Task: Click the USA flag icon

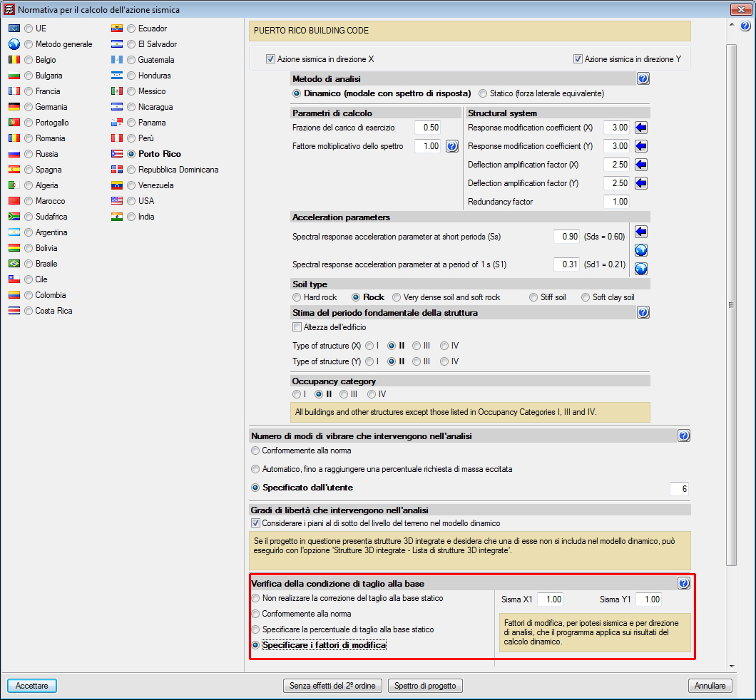Action: [x=117, y=201]
